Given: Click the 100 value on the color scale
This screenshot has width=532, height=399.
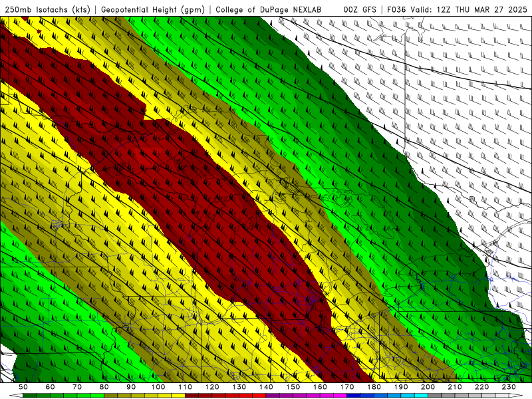Looking at the screenshot, I should [158, 387].
